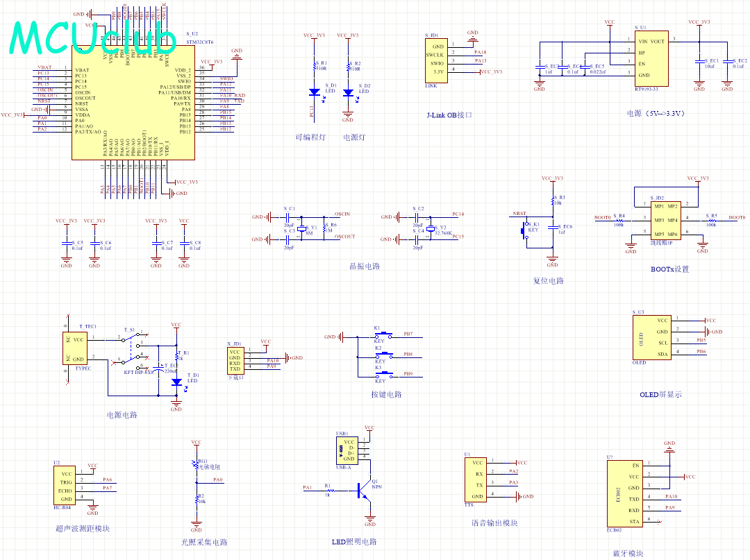Screen dimensions: 750x560
Task: Click the S_JD1 J-Link connector block
Action: click(437, 59)
